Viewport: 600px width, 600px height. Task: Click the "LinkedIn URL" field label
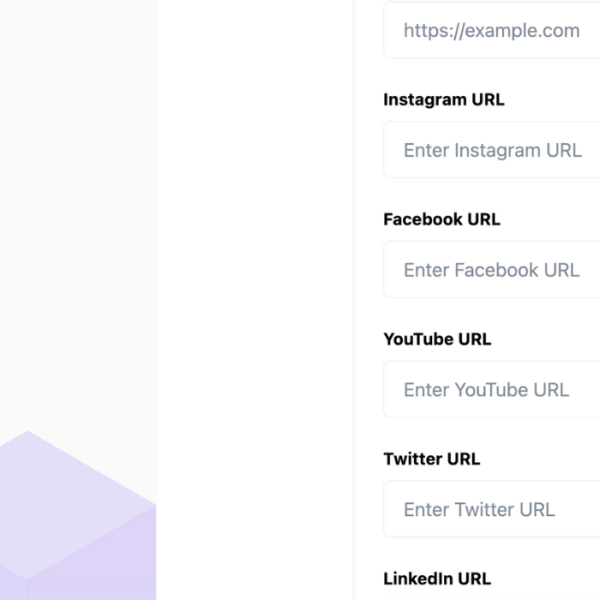(437, 579)
